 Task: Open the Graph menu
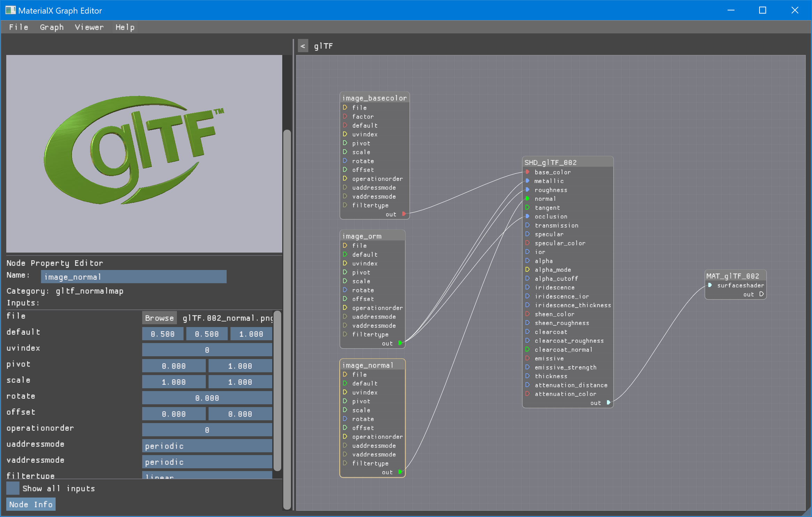click(x=52, y=27)
